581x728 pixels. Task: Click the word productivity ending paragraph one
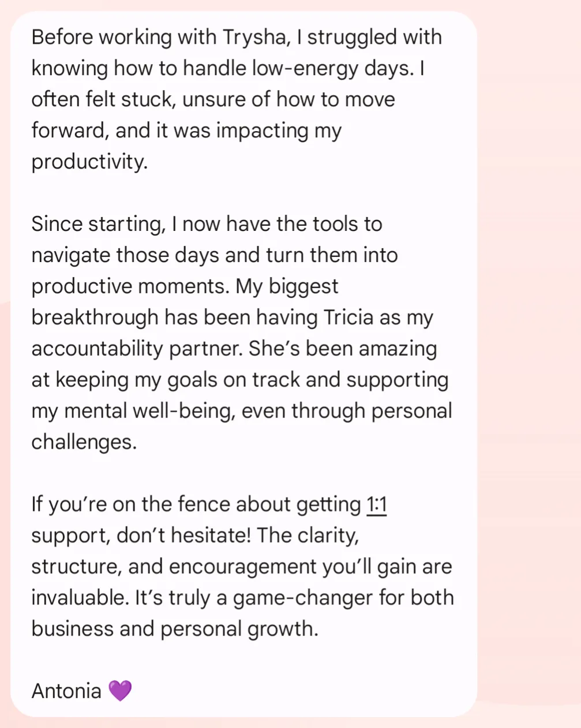point(89,162)
